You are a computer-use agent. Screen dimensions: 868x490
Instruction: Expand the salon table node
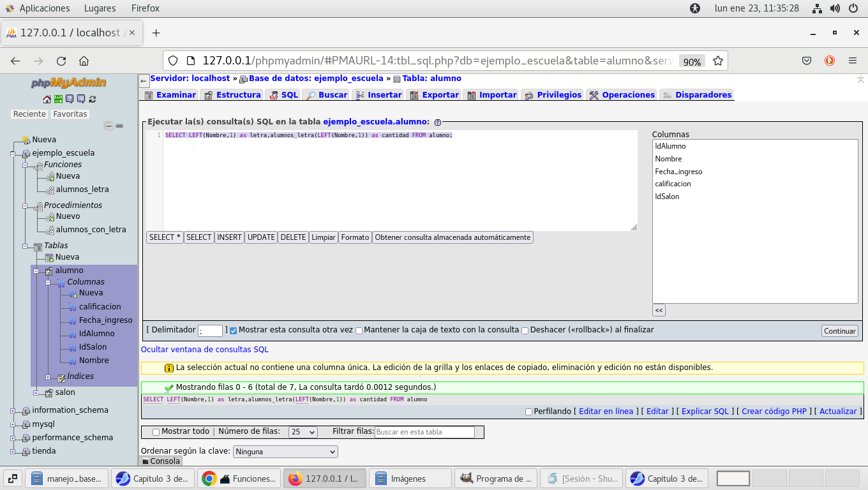coord(36,392)
